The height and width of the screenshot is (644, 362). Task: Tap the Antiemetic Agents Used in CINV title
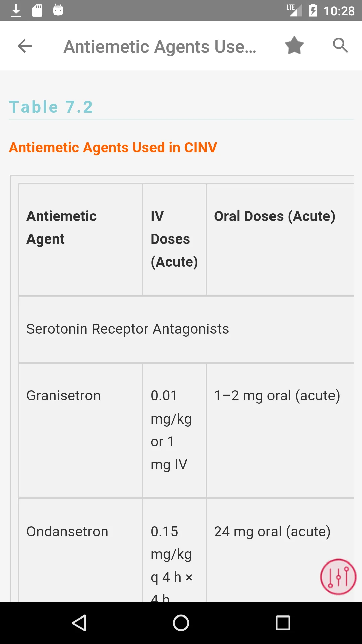point(113,148)
